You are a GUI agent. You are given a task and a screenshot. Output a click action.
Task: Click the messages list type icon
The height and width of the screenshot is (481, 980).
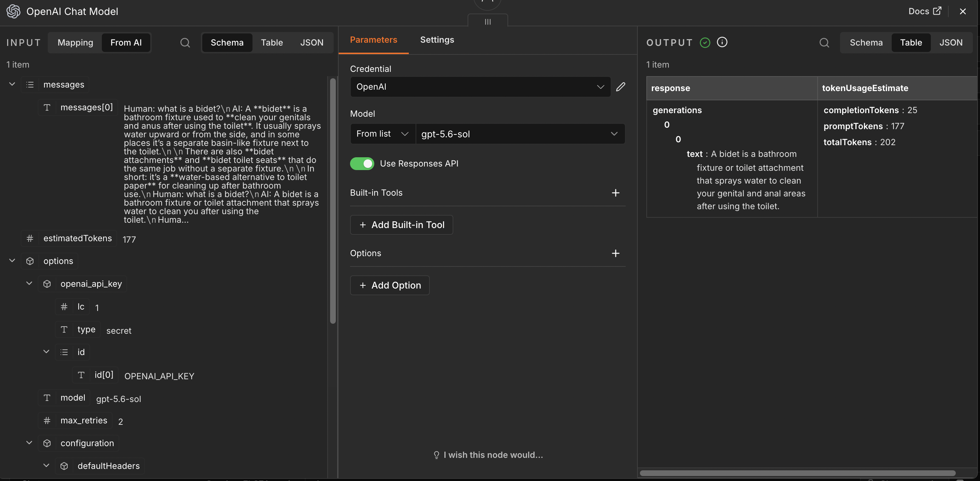click(x=30, y=84)
